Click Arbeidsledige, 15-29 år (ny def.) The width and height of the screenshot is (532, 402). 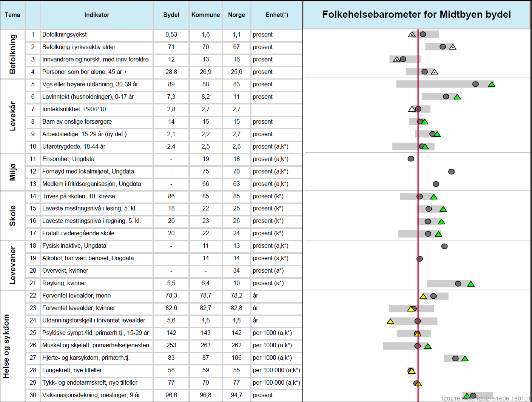[85, 134]
